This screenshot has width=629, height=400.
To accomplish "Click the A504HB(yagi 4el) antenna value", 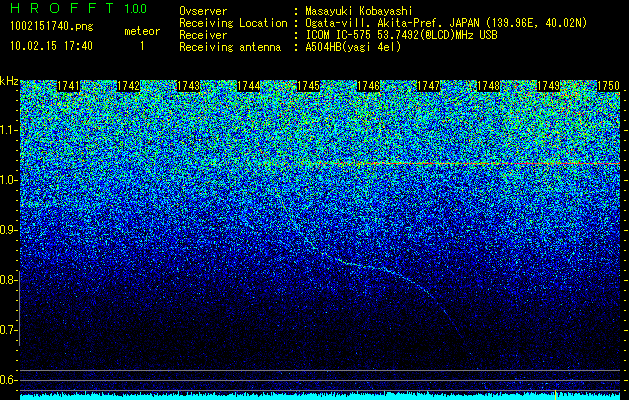I will [353, 47].
